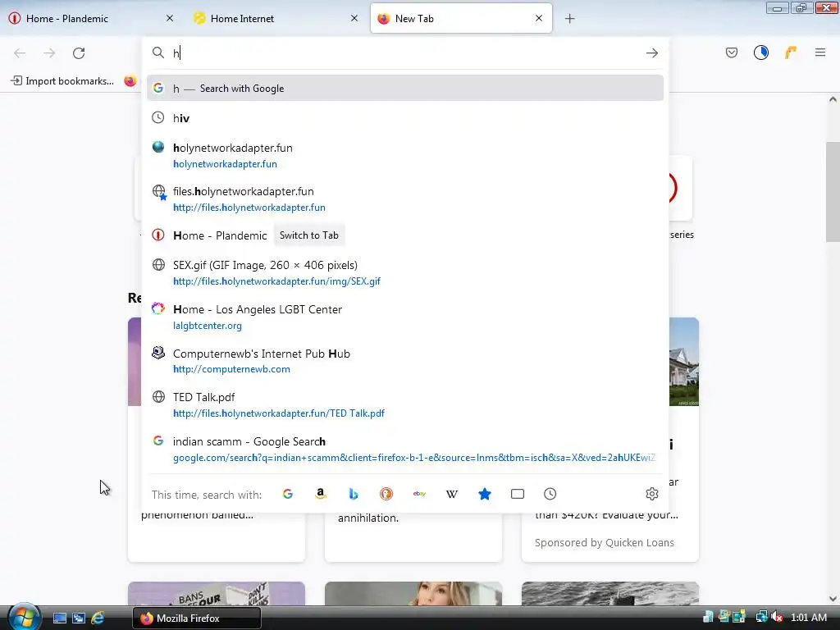Click the Mozilla Firefox taskbar button
This screenshot has height=630, width=840.
(x=197, y=619)
